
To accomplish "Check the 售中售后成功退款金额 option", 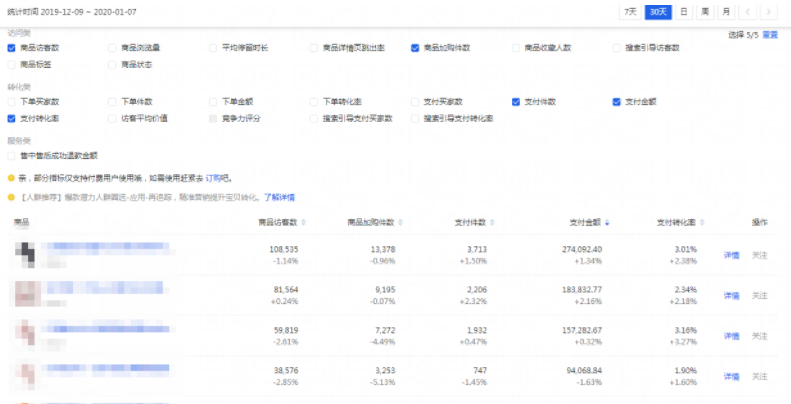I will 11,155.
